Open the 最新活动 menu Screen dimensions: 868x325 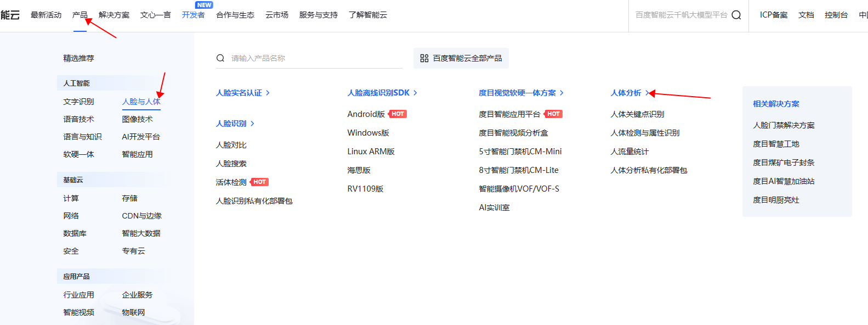[46, 15]
